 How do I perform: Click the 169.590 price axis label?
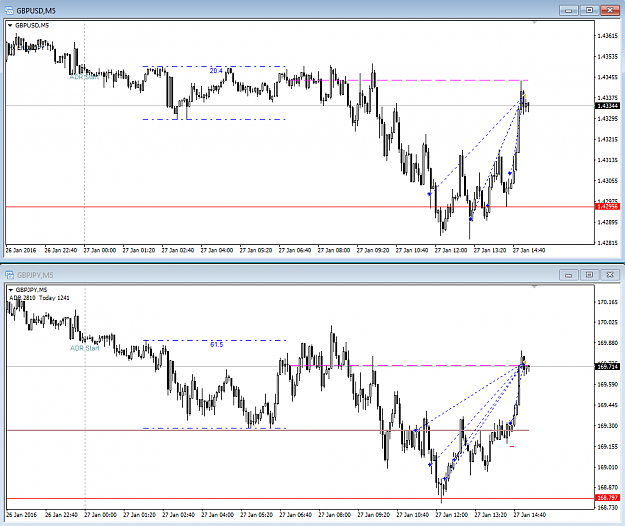[607, 384]
